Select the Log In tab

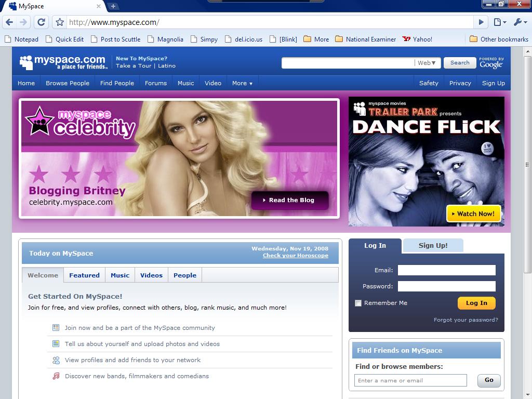(375, 246)
